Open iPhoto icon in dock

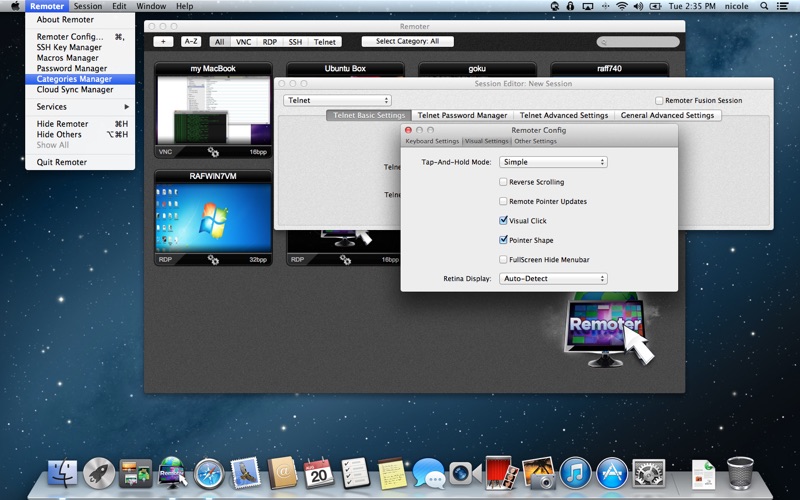coord(539,473)
